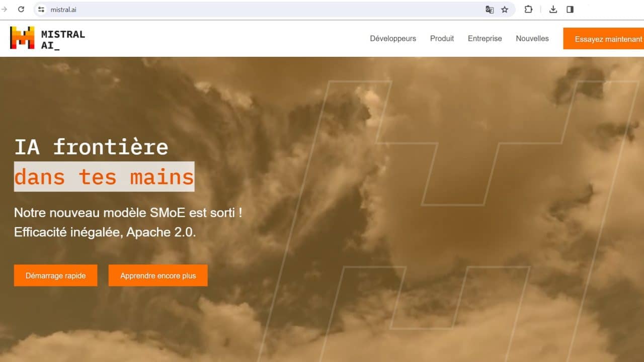Click the 'Notre nouveau modèle SMoE' text
This screenshot has height=362, width=644.
[x=128, y=213]
